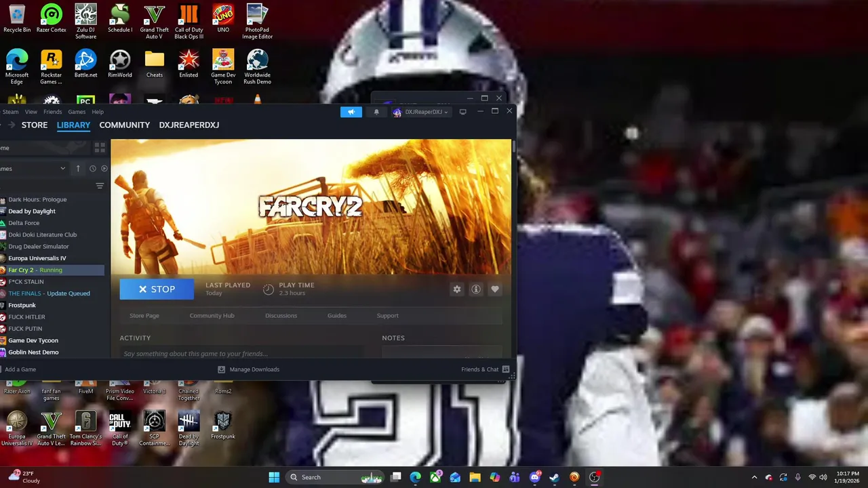Click Add a Game at bottom left
This screenshot has width=868, height=488.
[20, 369]
